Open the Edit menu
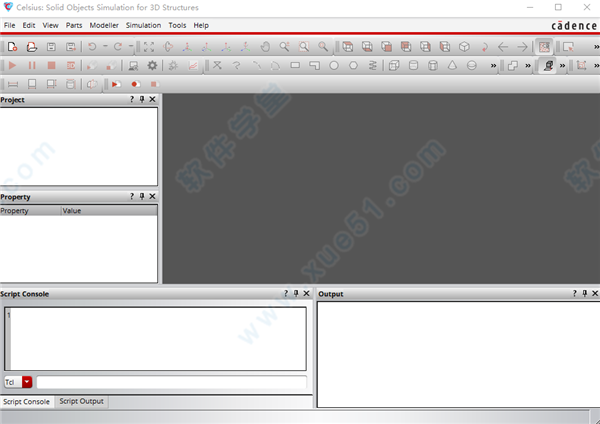This screenshot has width=600, height=424. click(x=29, y=25)
